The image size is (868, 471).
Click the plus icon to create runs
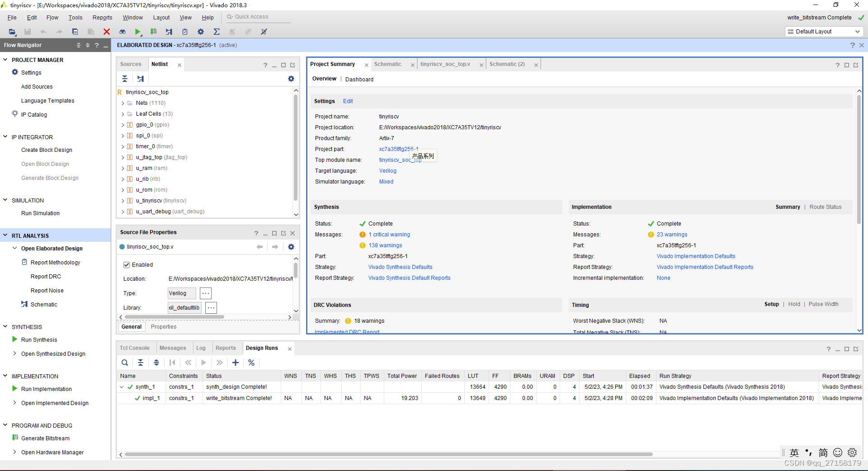click(x=236, y=363)
